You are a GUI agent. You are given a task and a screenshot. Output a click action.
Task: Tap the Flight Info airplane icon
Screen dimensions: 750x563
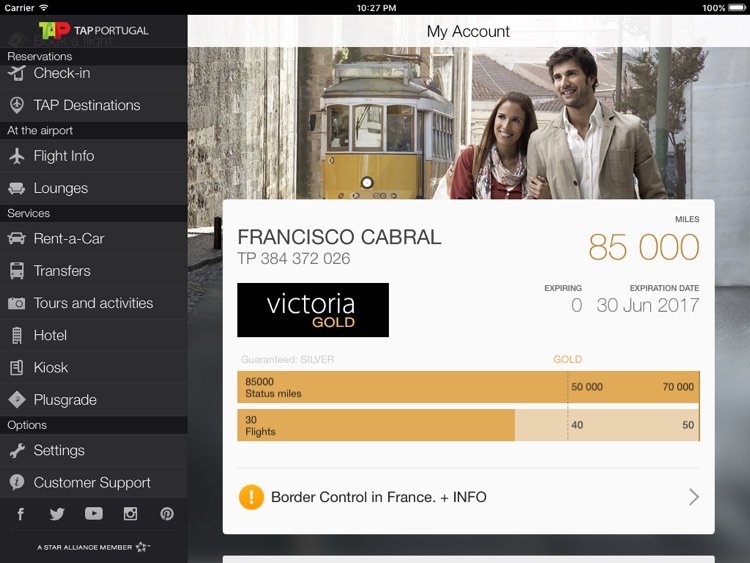[17, 156]
